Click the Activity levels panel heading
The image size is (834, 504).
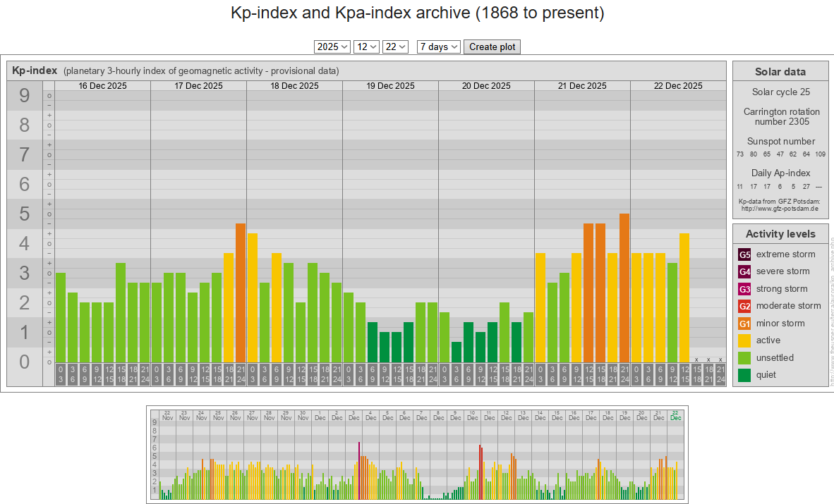click(780, 234)
